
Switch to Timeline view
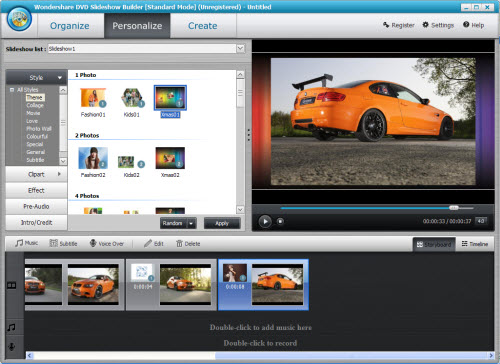coord(475,244)
